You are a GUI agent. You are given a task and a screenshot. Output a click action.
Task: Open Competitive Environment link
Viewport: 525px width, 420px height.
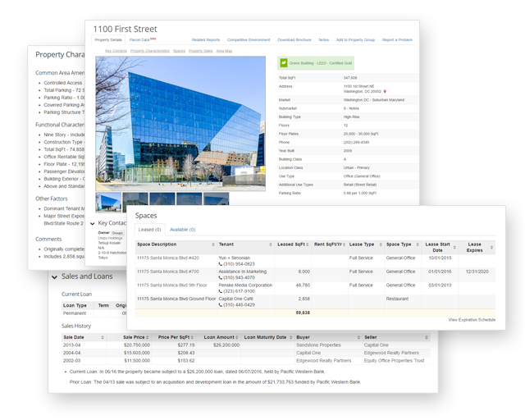pyautogui.click(x=248, y=39)
